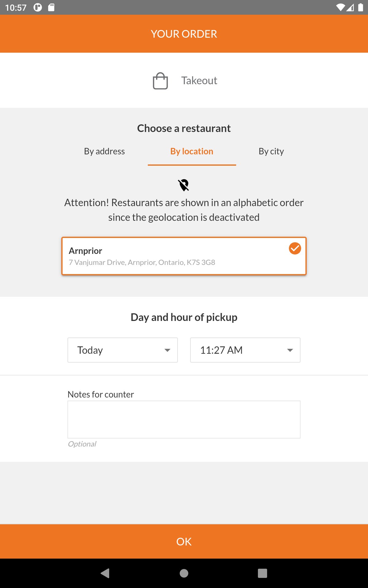
Task: Tap the clock time in status bar
Action: pyautogui.click(x=16, y=7)
